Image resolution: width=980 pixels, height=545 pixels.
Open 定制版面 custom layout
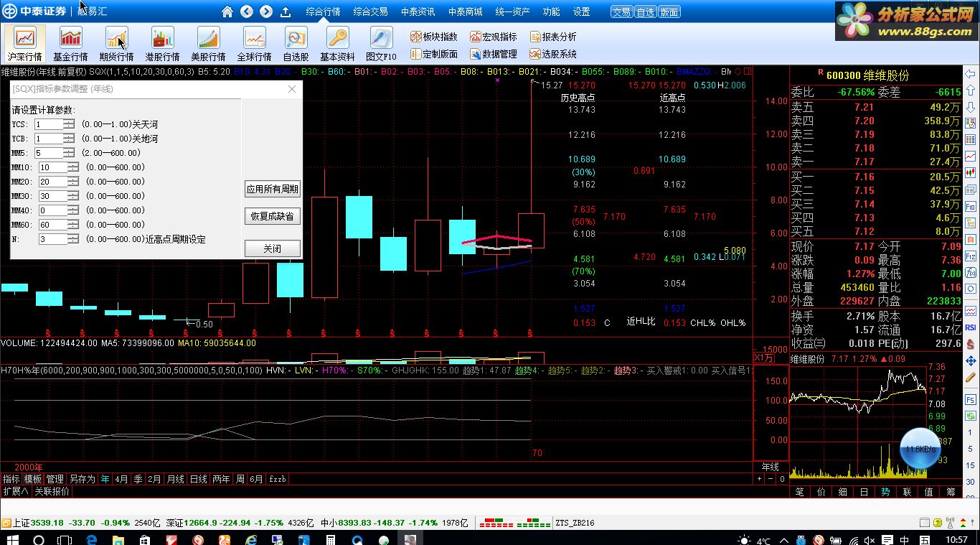click(x=434, y=54)
